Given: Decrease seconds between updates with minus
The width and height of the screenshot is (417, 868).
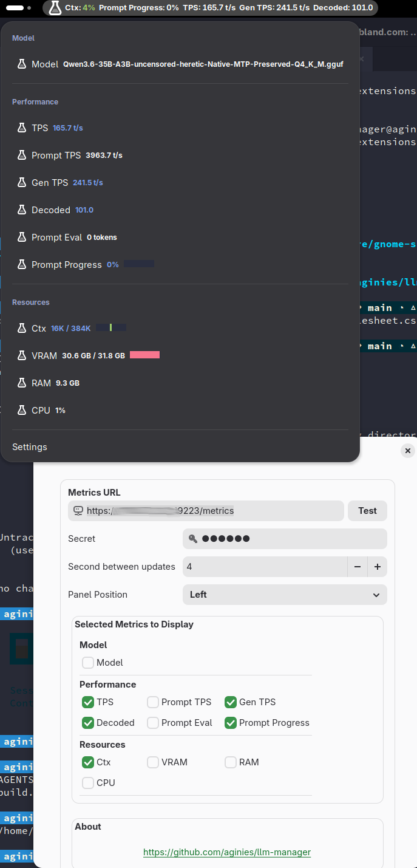Looking at the screenshot, I should click(358, 567).
